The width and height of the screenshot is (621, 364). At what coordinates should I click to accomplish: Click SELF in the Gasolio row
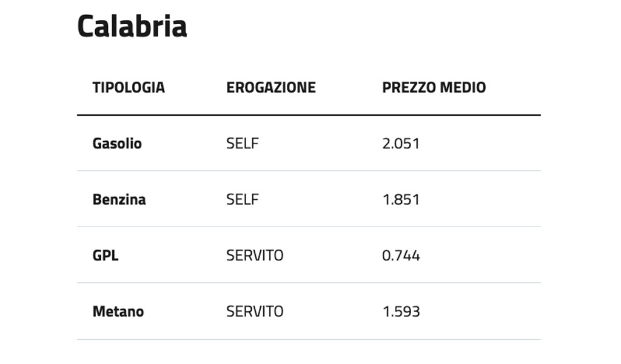pos(243,144)
